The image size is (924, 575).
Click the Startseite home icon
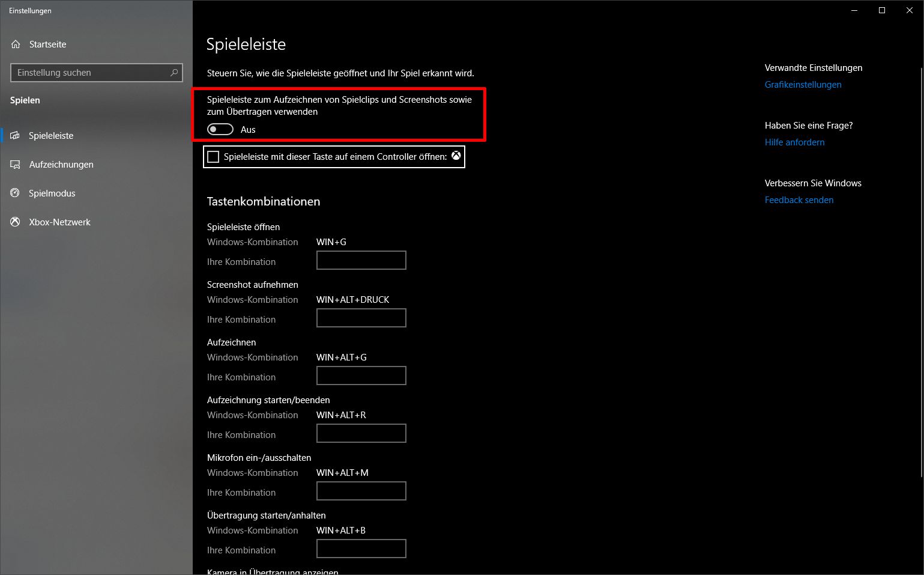click(16, 44)
